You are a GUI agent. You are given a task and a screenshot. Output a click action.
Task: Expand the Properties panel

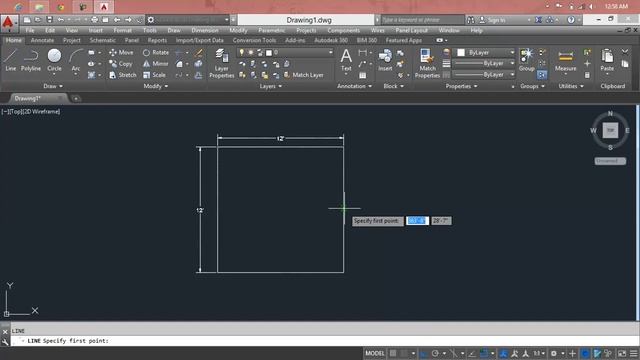461,86
